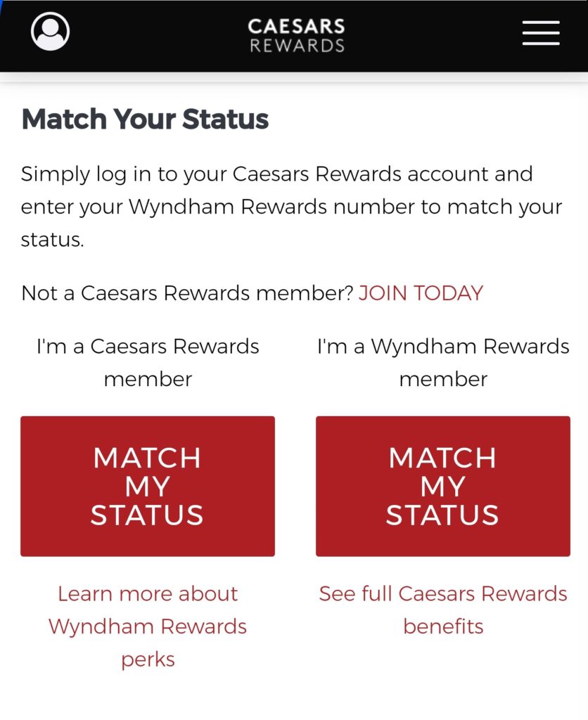Click the Caesars Rewards header wordmark

(x=296, y=34)
